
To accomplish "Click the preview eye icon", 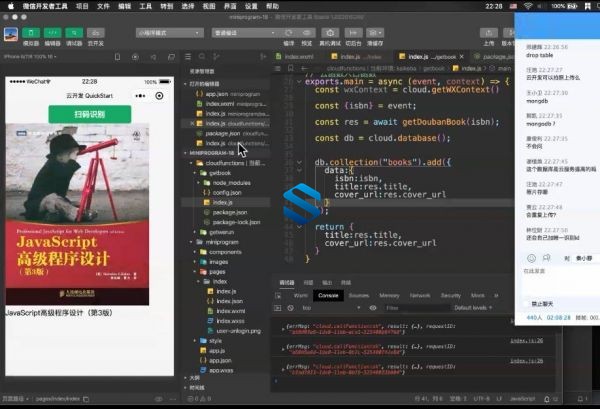I will tap(307, 33).
